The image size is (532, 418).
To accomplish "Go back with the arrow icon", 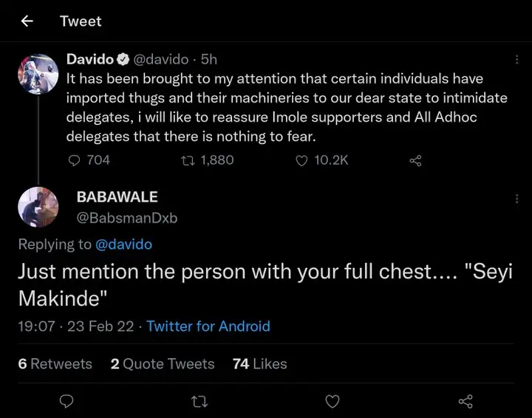I will (x=27, y=21).
